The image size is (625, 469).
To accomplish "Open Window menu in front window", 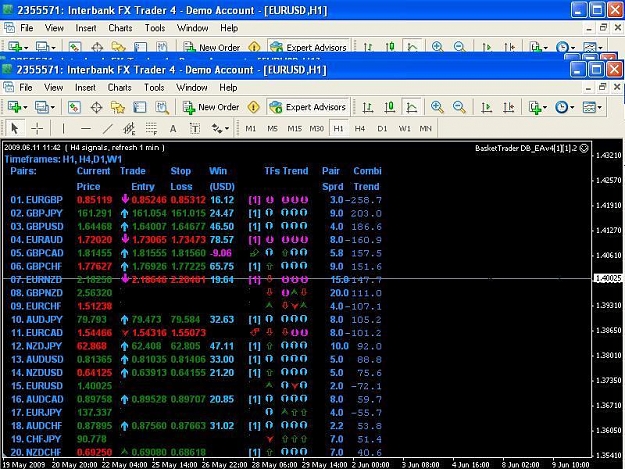I will click(192, 87).
